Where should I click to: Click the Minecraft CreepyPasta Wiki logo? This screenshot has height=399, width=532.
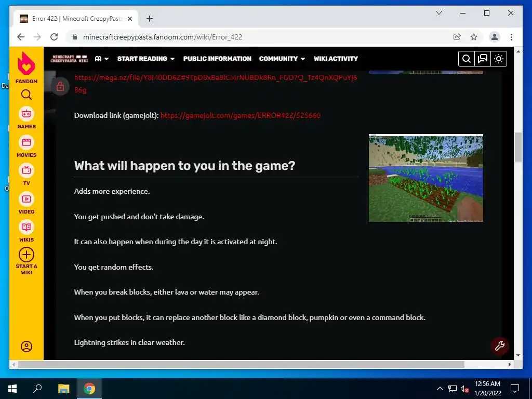tap(69, 59)
